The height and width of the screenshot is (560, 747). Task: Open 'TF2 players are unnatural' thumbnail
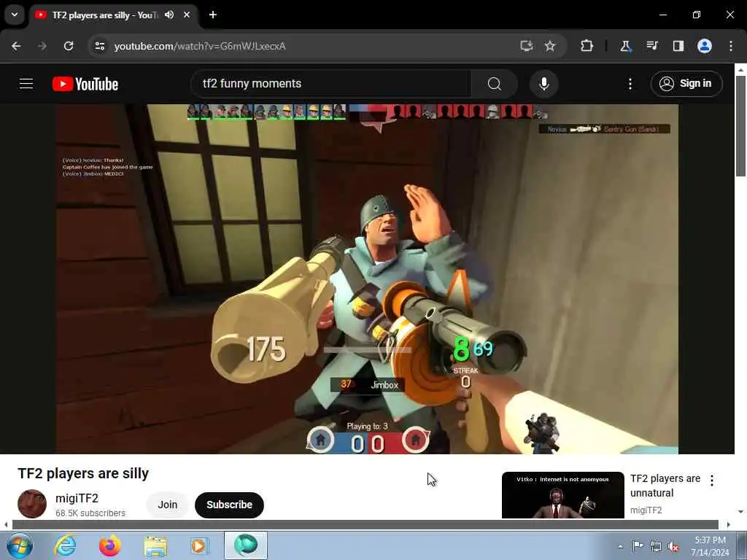pyautogui.click(x=562, y=495)
